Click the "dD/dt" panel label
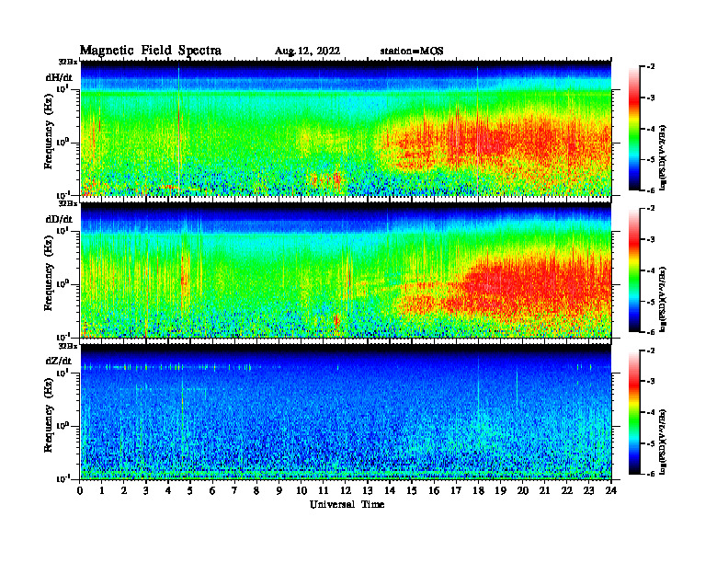Viewport: 728px width, 563px height. [x=59, y=219]
